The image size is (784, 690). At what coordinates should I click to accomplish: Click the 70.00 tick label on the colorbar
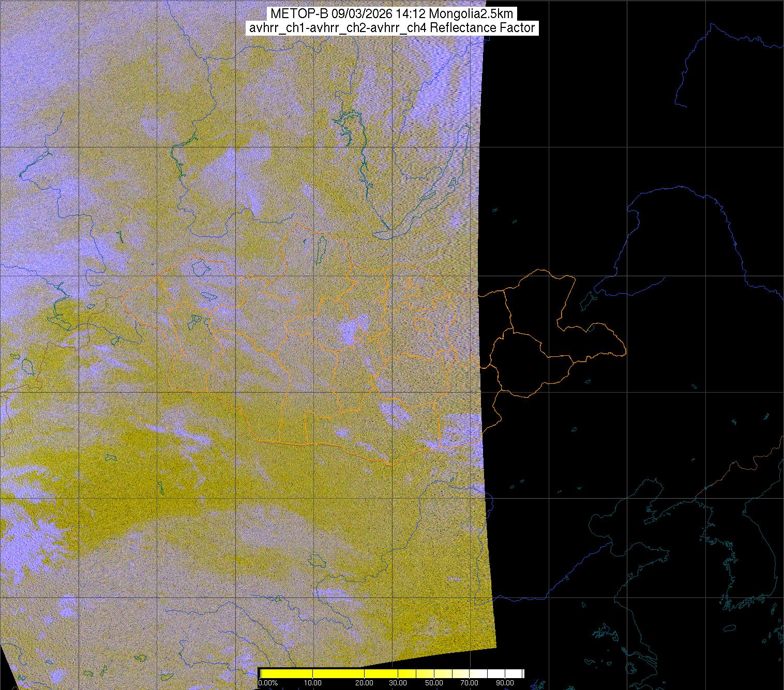tap(470, 683)
